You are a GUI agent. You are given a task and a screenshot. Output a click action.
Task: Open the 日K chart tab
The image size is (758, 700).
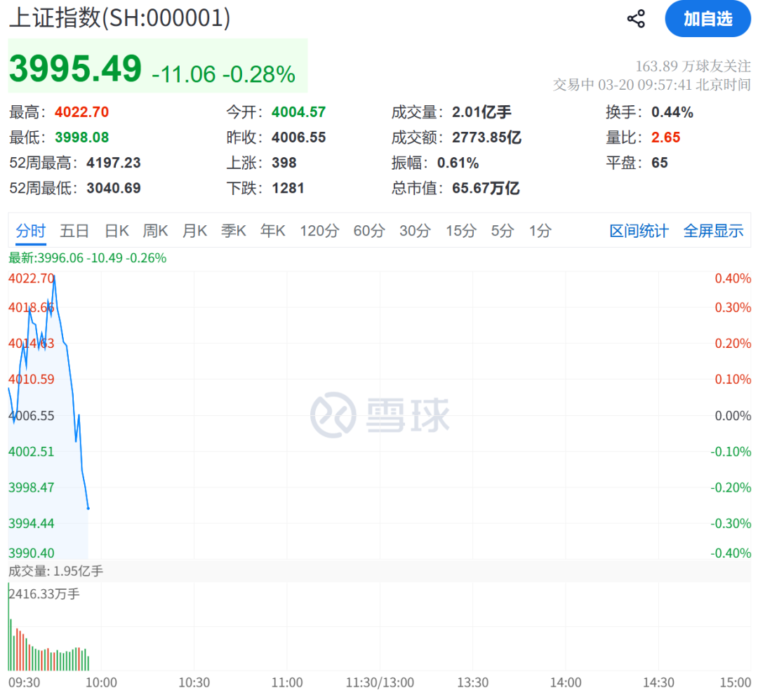pos(117,231)
